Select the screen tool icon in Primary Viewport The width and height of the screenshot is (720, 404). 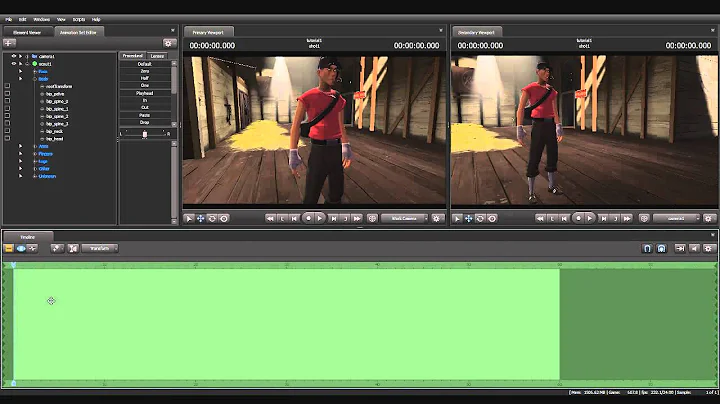224,219
